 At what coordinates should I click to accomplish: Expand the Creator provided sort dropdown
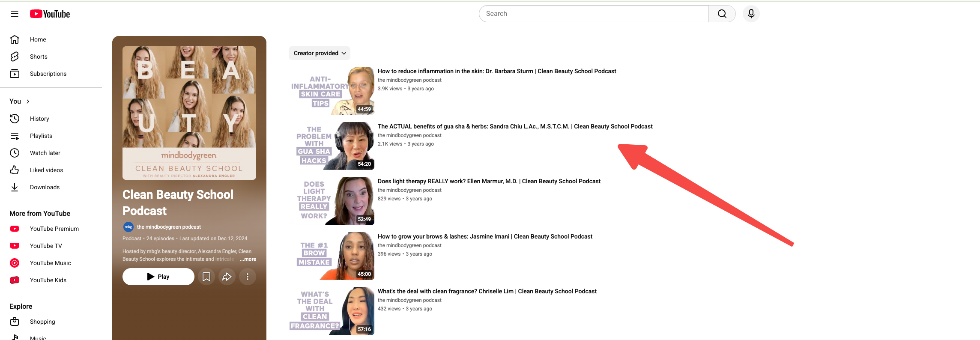320,53
